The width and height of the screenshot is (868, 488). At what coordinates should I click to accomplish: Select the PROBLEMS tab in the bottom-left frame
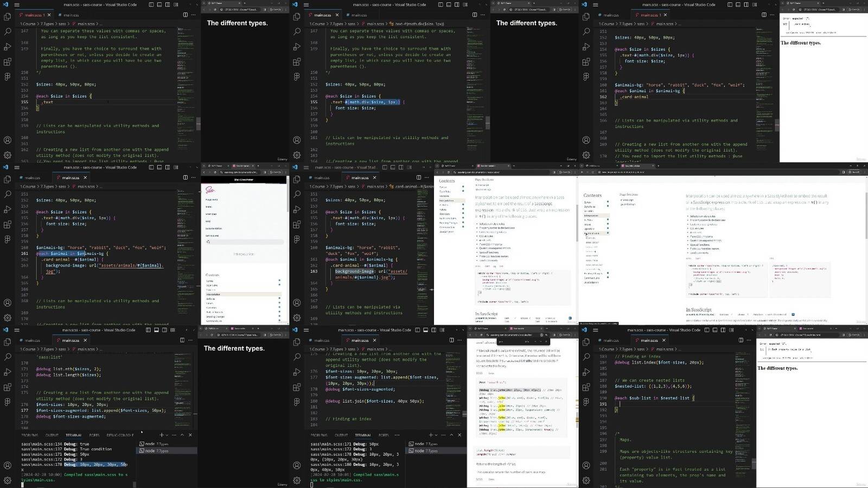pyautogui.click(x=30, y=435)
